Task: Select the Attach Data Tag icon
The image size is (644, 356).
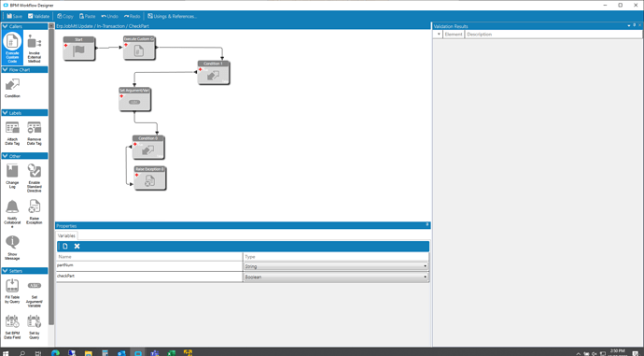Action: [12, 133]
